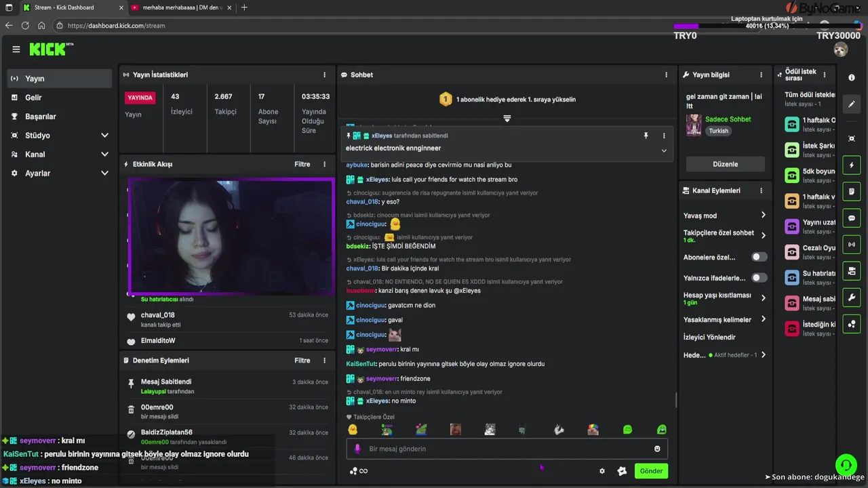Screen dimensions: 868x488
Task: Click Sadece Sohbet category link
Action: point(728,119)
